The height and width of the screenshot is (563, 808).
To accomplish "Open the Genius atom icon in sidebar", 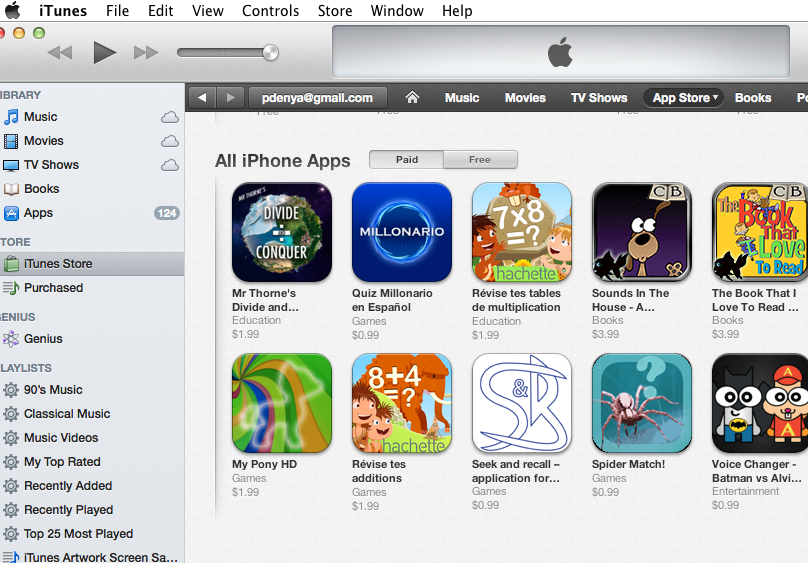I will [x=11, y=339].
